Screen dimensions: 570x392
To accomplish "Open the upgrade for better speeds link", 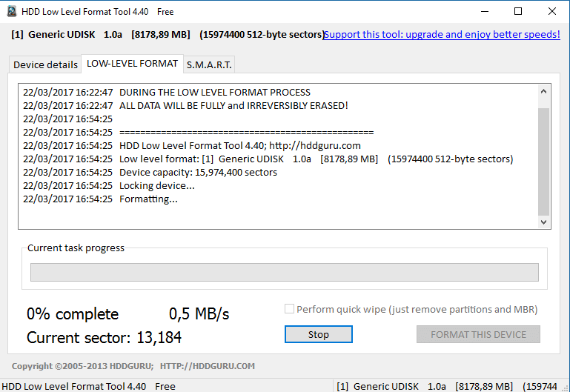I will pos(442,35).
